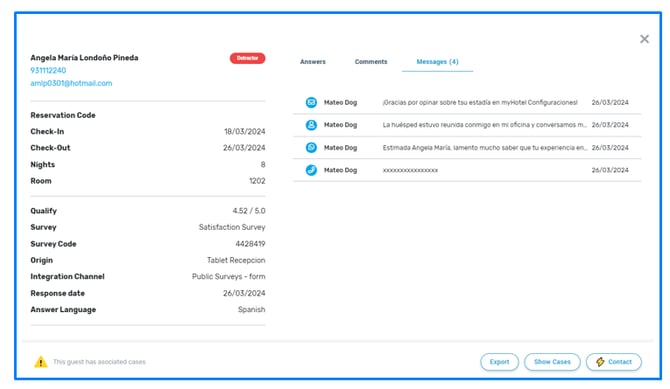Close the guest detail dialog

click(x=644, y=39)
